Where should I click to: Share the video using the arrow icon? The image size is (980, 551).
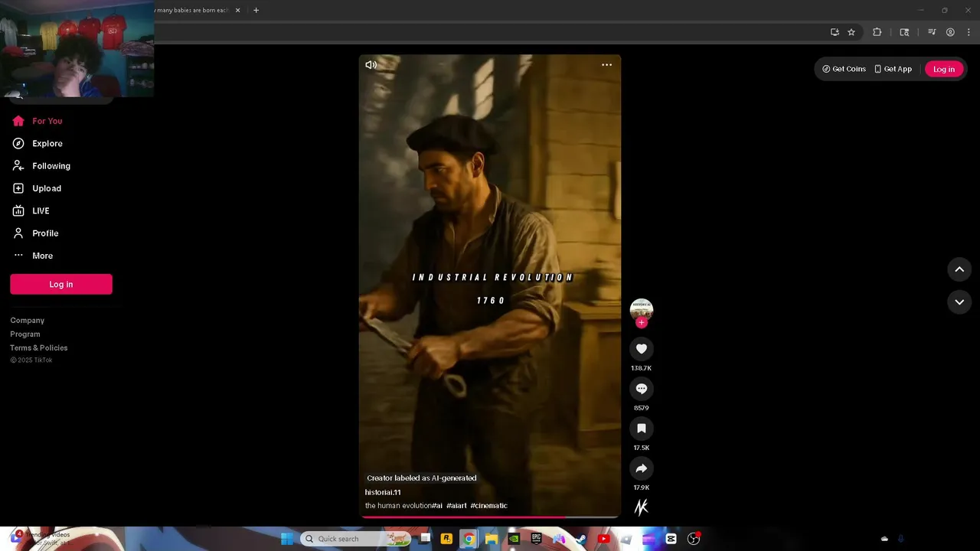(642, 468)
